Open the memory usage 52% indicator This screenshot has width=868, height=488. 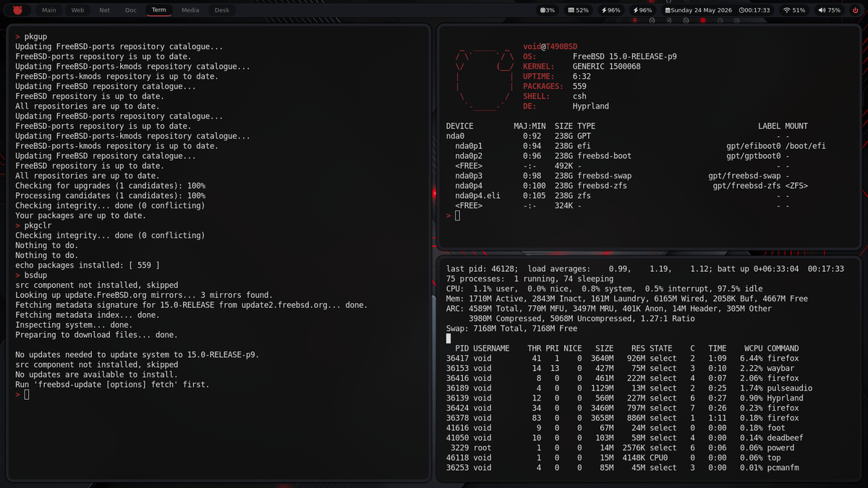tap(579, 10)
